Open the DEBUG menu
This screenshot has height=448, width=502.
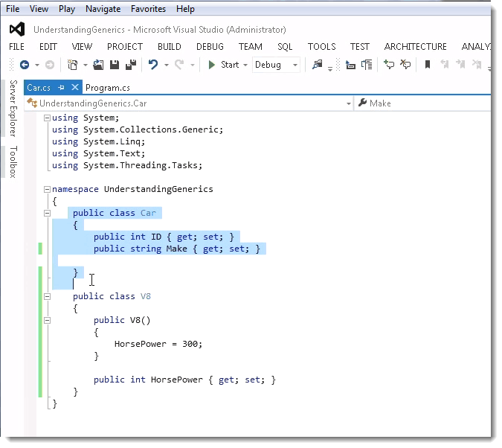tap(210, 47)
